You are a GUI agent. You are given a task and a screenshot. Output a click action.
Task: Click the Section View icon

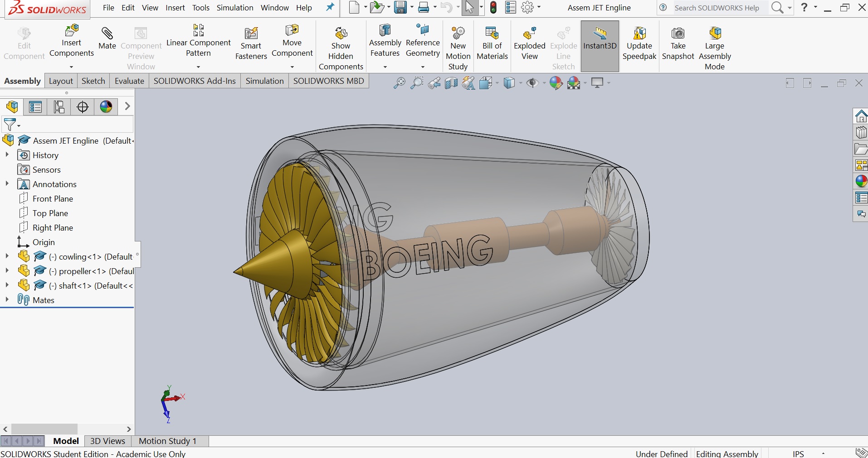451,83
